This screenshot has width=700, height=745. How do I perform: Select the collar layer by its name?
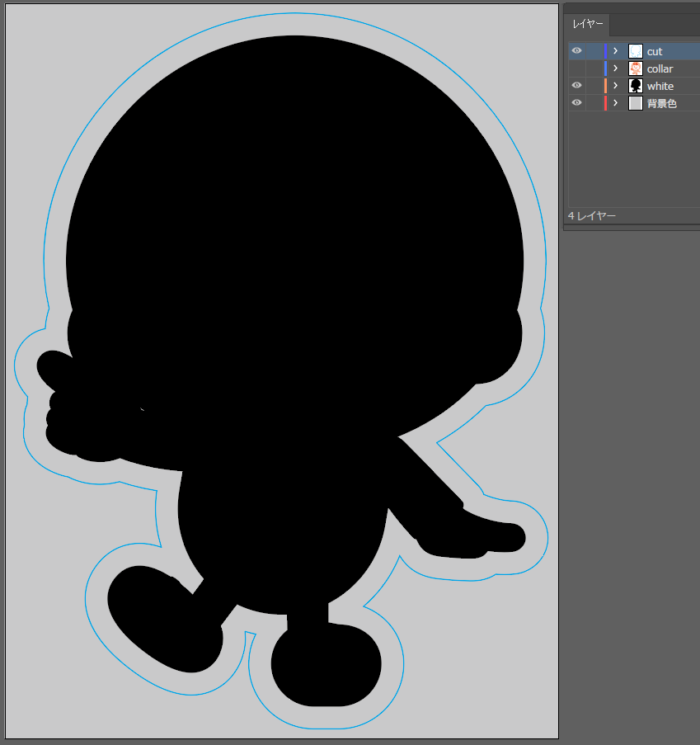tap(660, 68)
